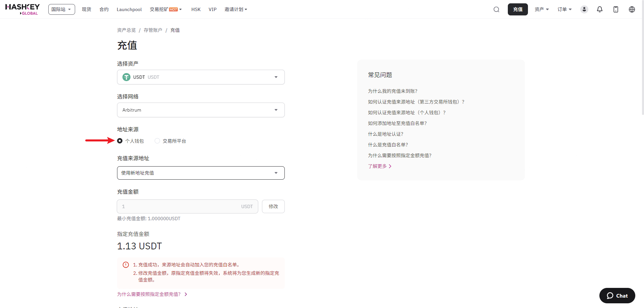
Task: Open the 使用新地址充值 dropdown
Action: (201, 173)
